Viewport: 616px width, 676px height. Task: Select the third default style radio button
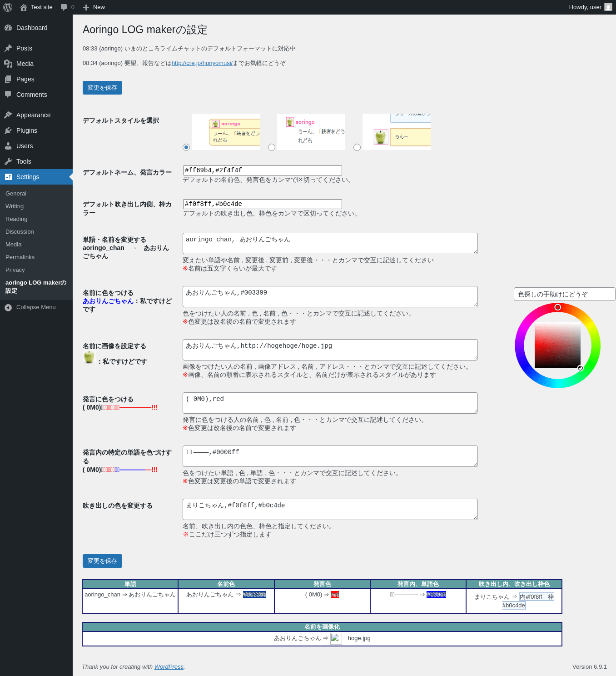click(357, 147)
